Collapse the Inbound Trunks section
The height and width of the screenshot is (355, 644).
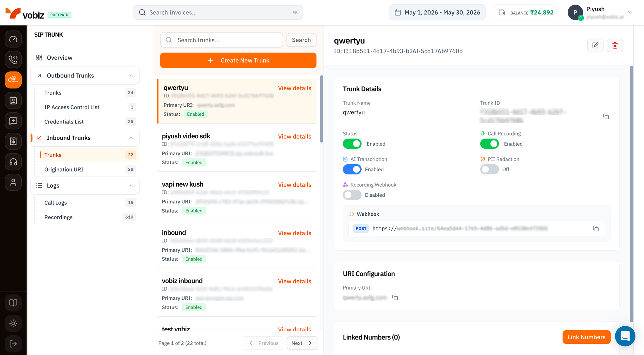(x=131, y=138)
